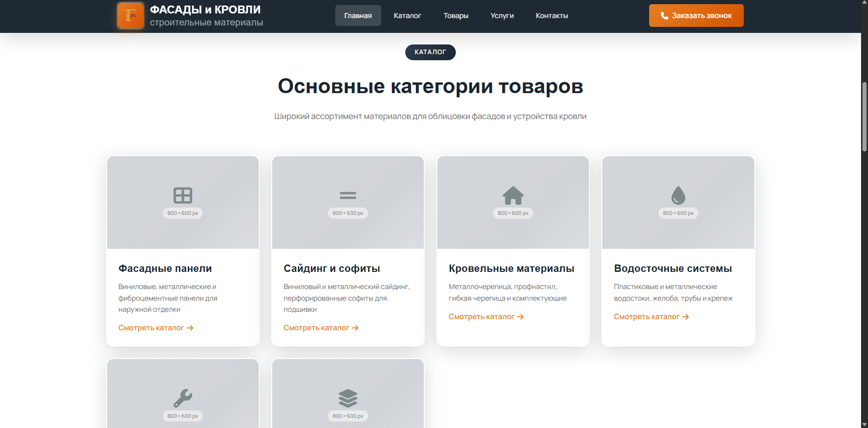The height and width of the screenshot is (428, 868).
Task: Click the phone icon in call button
Action: point(664,16)
